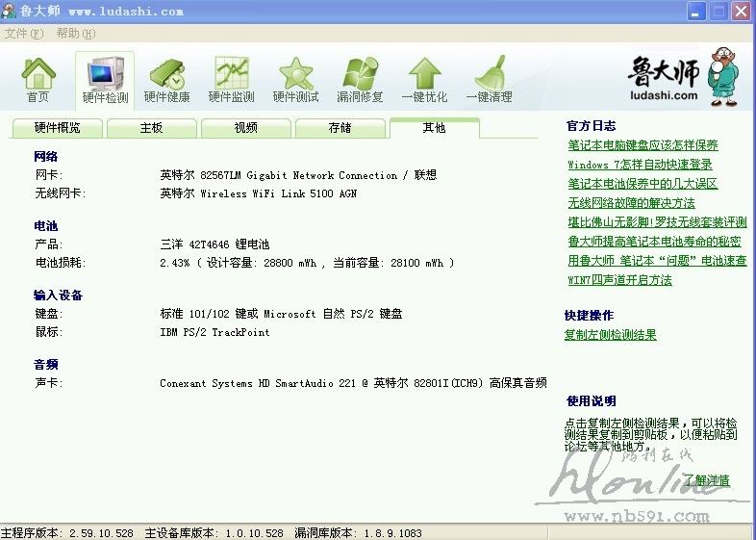Open link Windows 7怎样自动快速登录
Image resolution: width=756 pixels, height=540 pixels.
point(640,165)
